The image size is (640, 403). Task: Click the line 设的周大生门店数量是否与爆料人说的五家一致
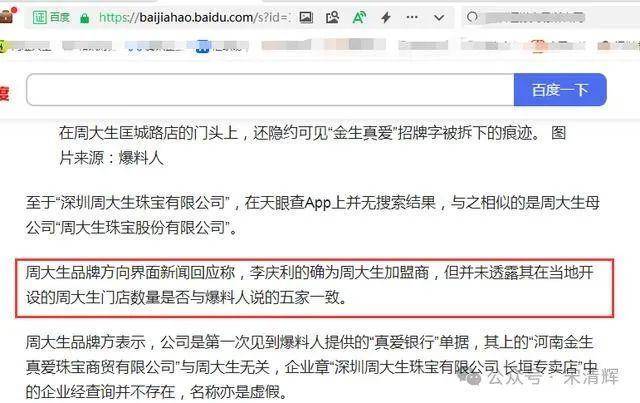pos(187,298)
